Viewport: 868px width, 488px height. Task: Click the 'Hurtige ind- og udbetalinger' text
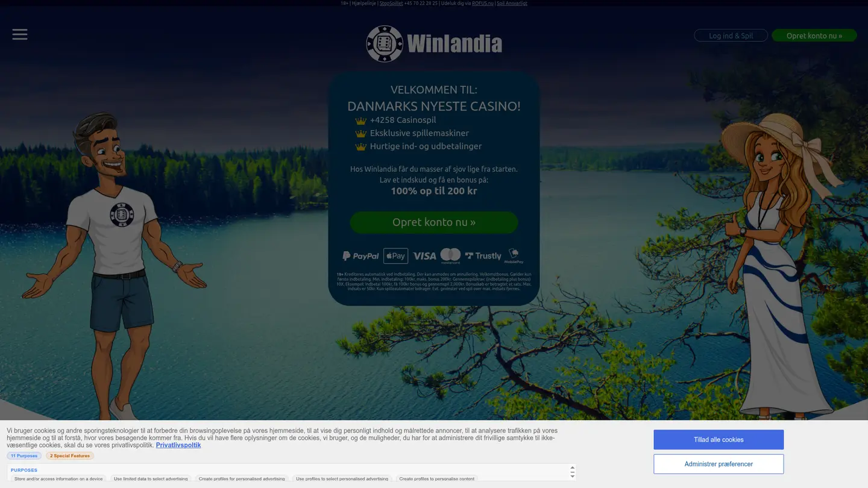(x=426, y=146)
